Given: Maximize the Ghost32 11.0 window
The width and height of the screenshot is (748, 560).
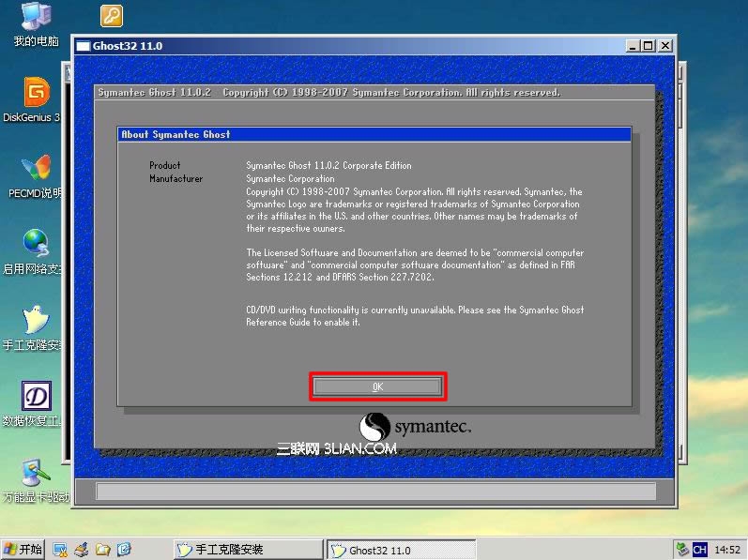Looking at the screenshot, I should 649,46.
